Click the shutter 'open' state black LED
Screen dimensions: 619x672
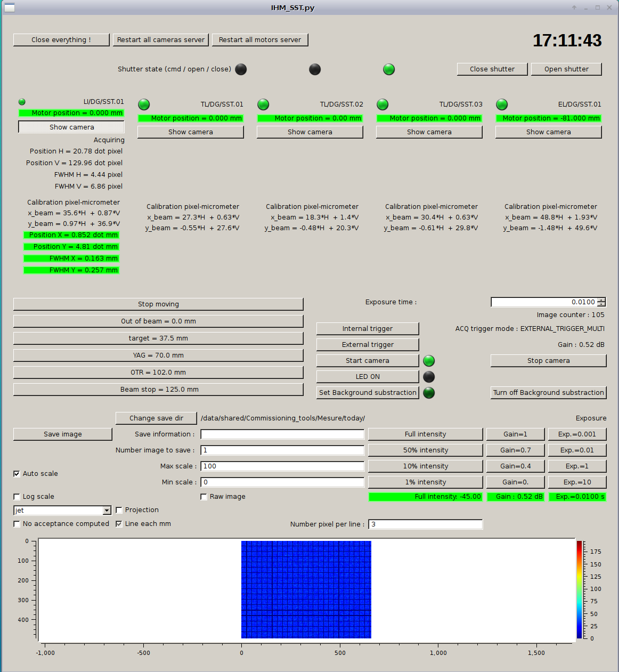pos(315,69)
